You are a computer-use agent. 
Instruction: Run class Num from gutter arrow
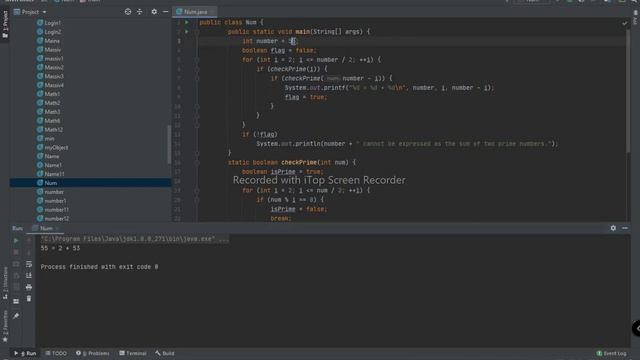(187, 22)
